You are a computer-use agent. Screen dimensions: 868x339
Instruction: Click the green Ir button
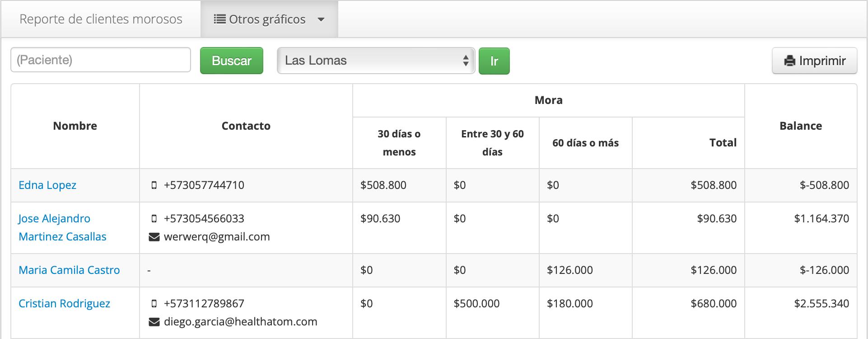pos(494,61)
